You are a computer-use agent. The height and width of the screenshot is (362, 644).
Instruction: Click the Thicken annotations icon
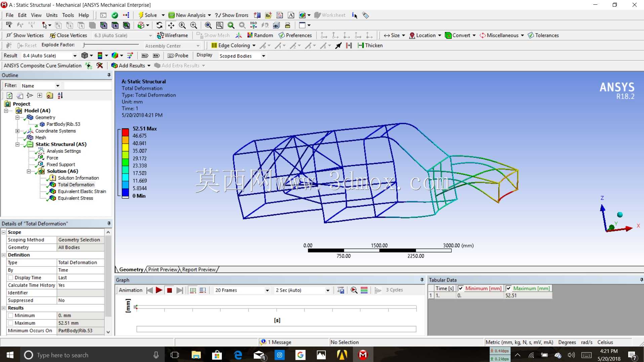[370, 45]
